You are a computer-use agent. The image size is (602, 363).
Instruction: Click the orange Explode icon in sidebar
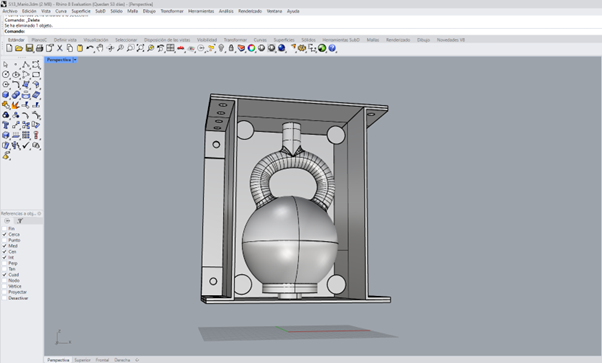(x=15, y=105)
